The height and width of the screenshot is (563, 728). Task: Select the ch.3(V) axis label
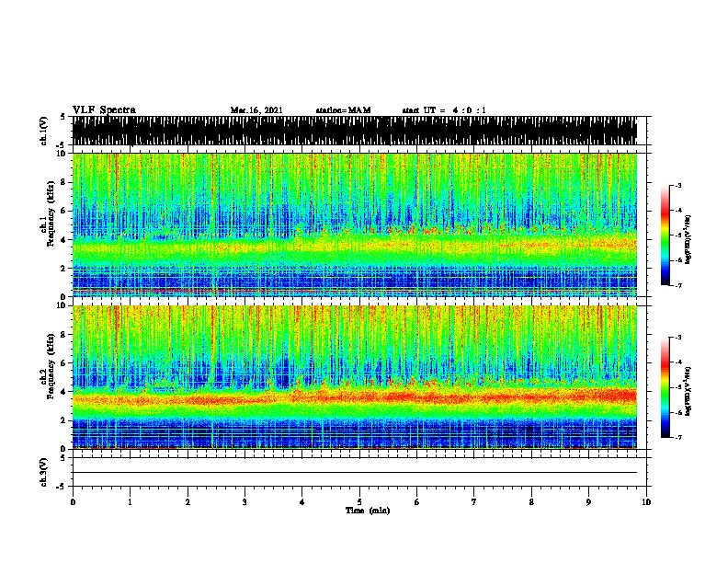click(44, 472)
